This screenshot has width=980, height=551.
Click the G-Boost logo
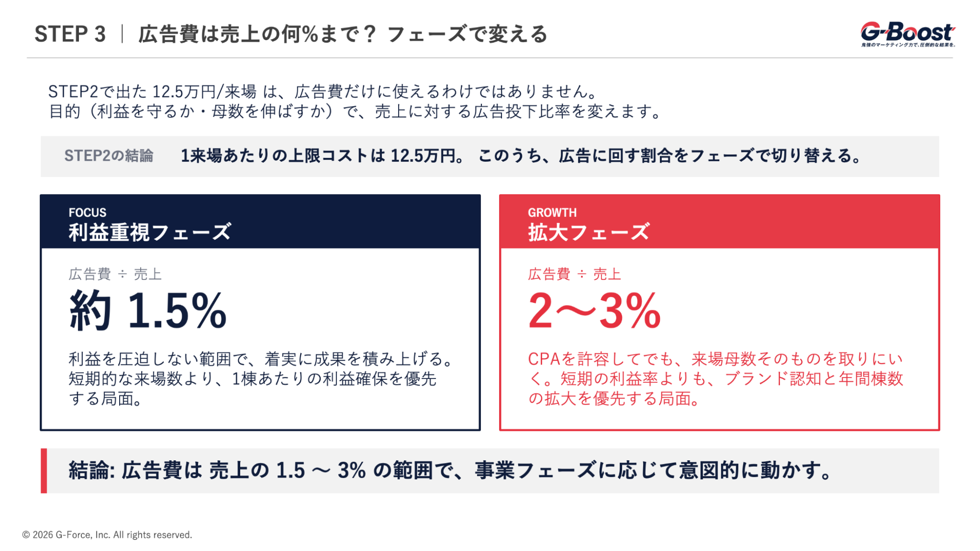(x=907, y=32)
